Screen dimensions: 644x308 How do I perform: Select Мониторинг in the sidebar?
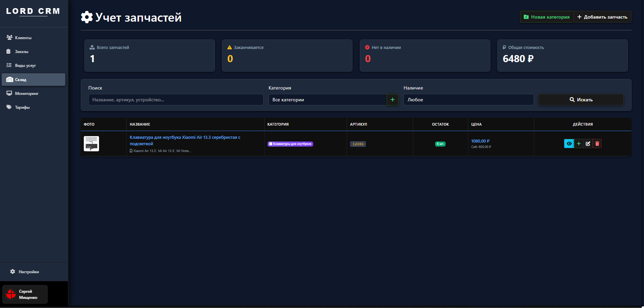[27, 94]
